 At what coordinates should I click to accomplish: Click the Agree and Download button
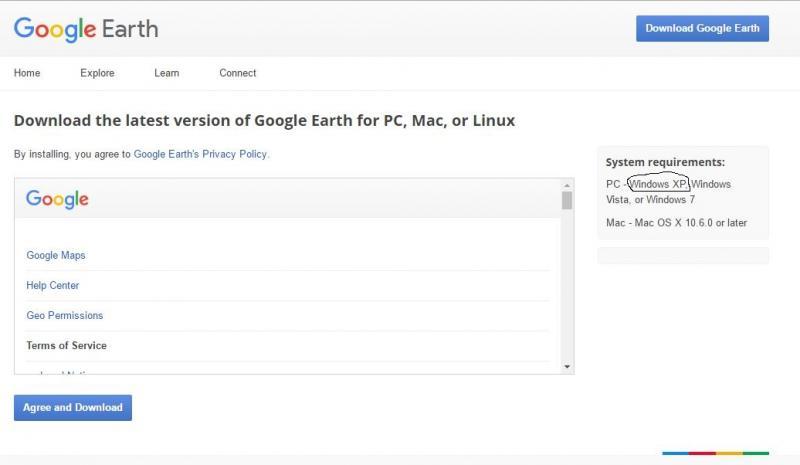(73, 407)
